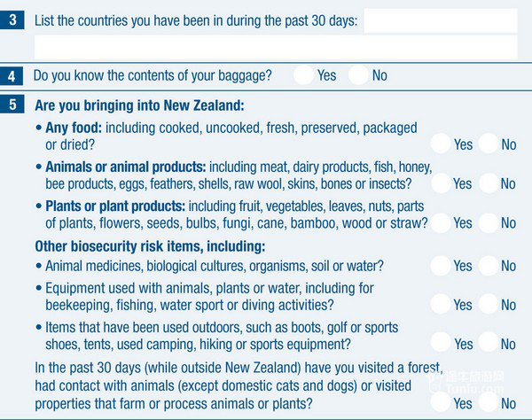Mark Yes for beekeeping, fishing, diving equipment
The width and height of the screenshot is (532, 420).
point(441,304)
